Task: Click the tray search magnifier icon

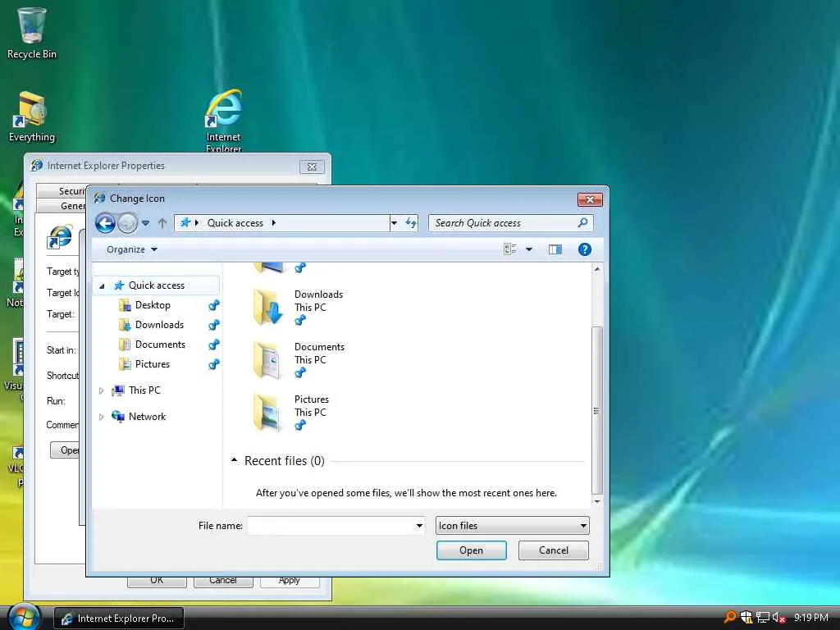Action: [x=729, y=617]
